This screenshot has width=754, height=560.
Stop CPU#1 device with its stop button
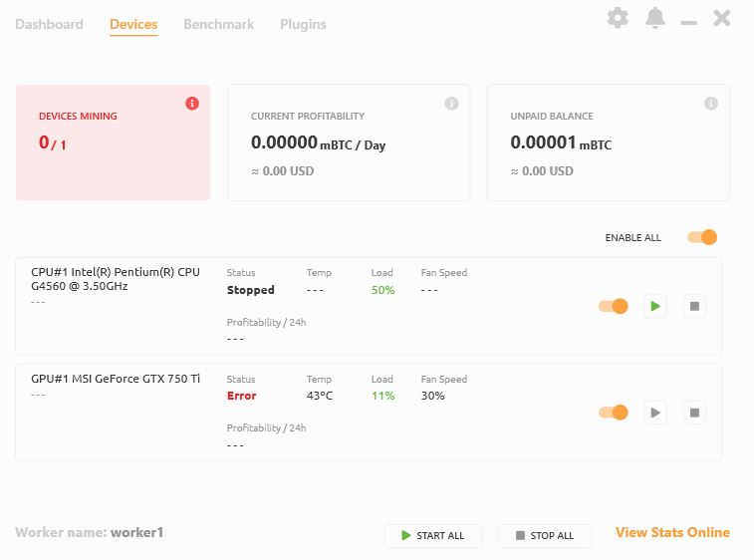tap(694, 306)
